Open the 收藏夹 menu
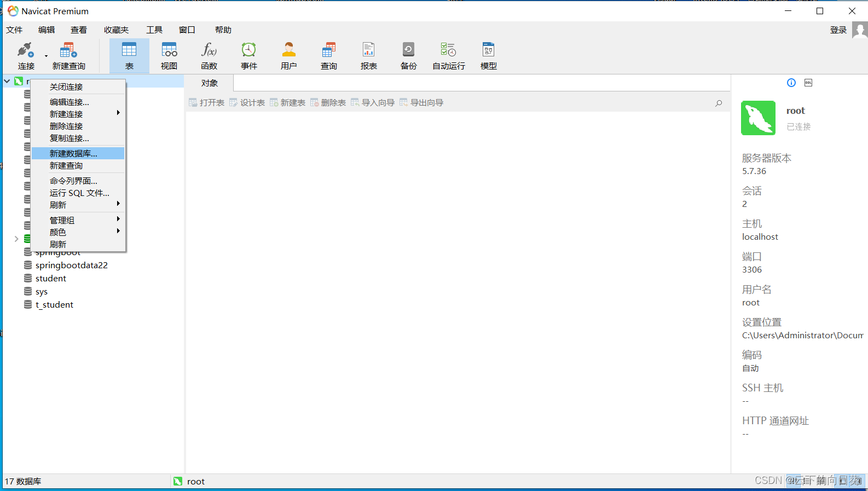Image resolution: width=868 pixels, height=491 pixels. pyautogui.click(x=116, y=30)
